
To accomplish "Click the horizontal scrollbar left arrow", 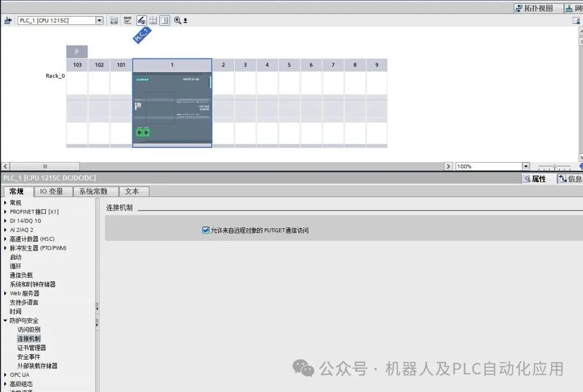I will (x=5, y=166).
